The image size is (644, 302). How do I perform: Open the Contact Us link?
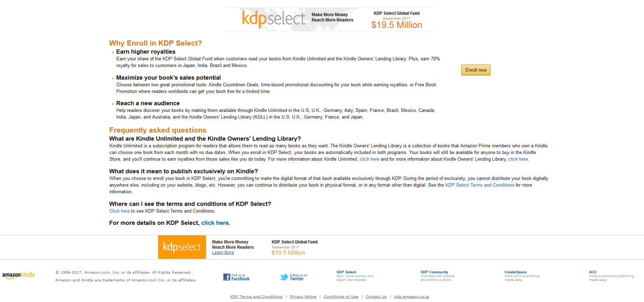376,297
